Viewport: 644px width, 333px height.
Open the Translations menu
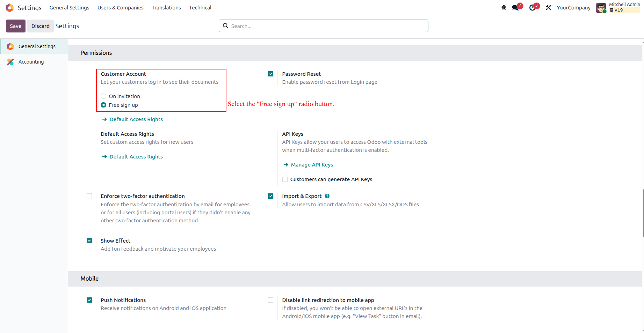coord(166,8)
